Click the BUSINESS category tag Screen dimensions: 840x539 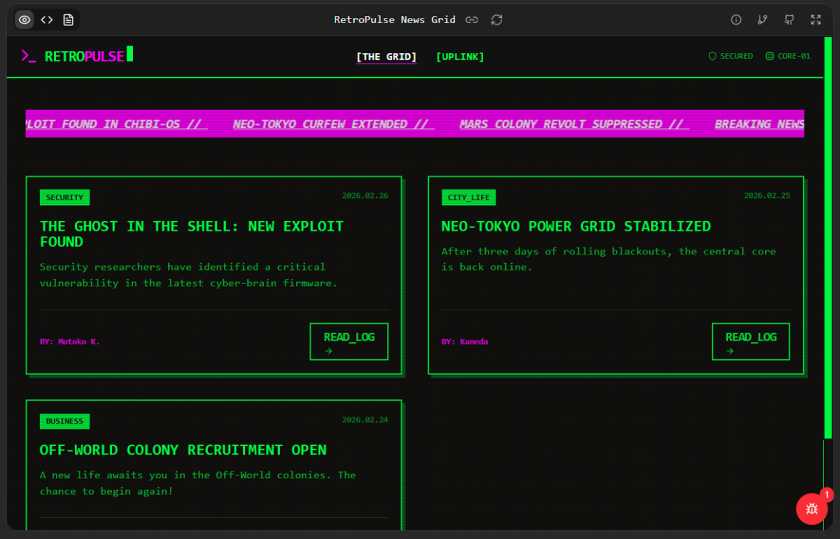(x=65, y=421)
